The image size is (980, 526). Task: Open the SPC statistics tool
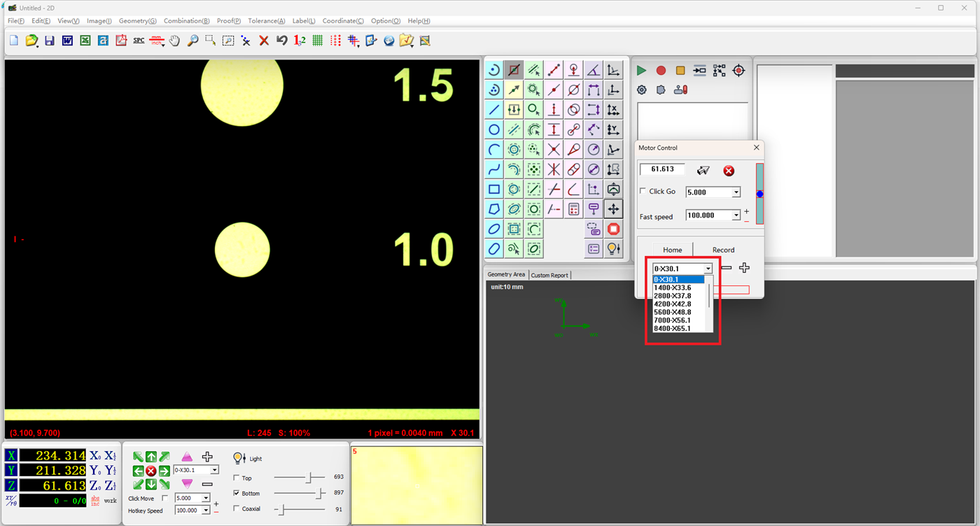[139, 41]
